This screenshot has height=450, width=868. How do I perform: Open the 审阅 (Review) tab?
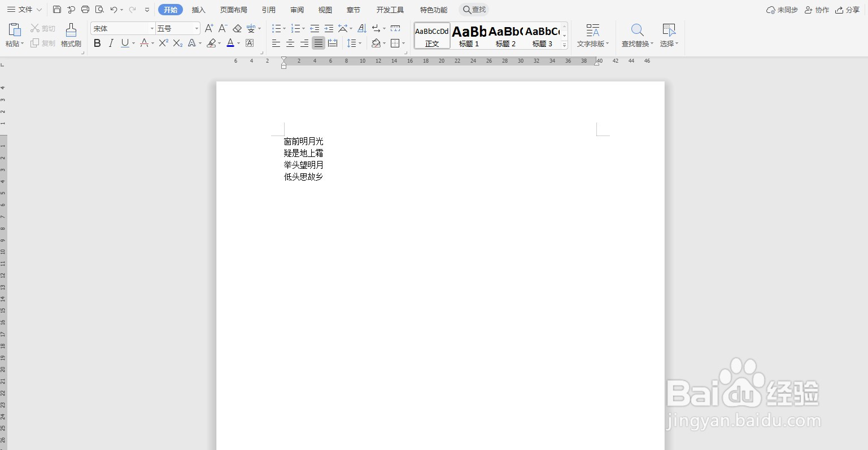click(297, 10)
